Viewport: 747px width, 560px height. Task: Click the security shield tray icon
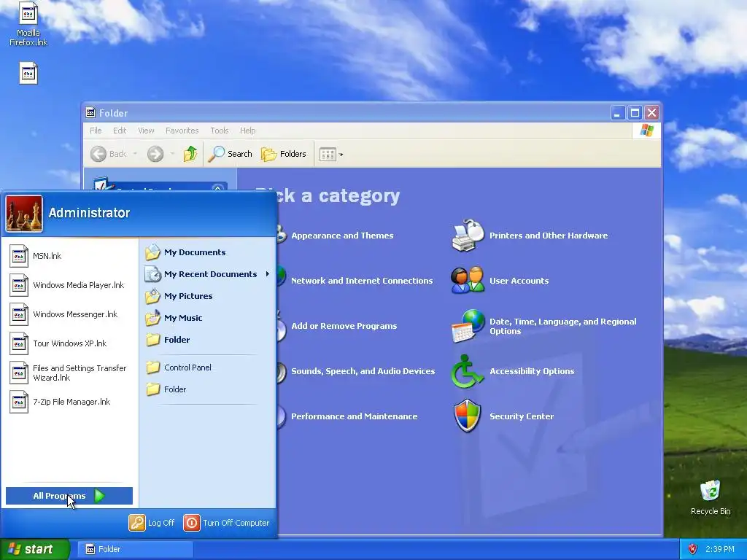(x=693, y=549)
